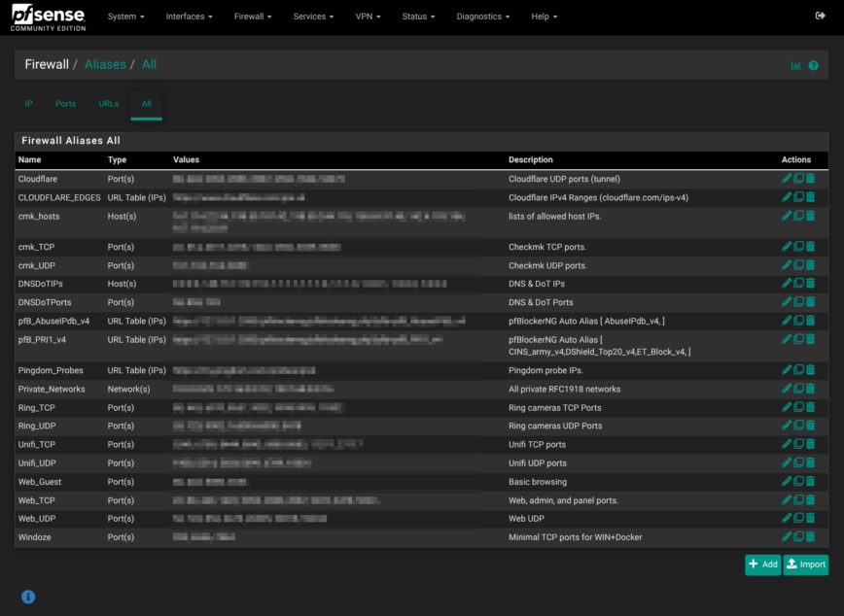Screen dimensions: 844x616
Task: Click the cmk_hosts alias name
Action: [39, 217]
